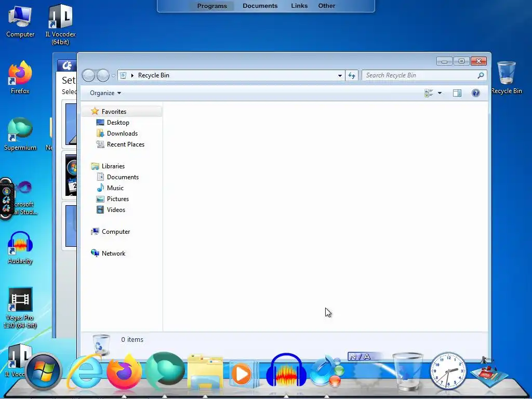Open address bar history dropdown
This screenshot has height=399, width=532.
pyautogui.click(x=340, y=76)
